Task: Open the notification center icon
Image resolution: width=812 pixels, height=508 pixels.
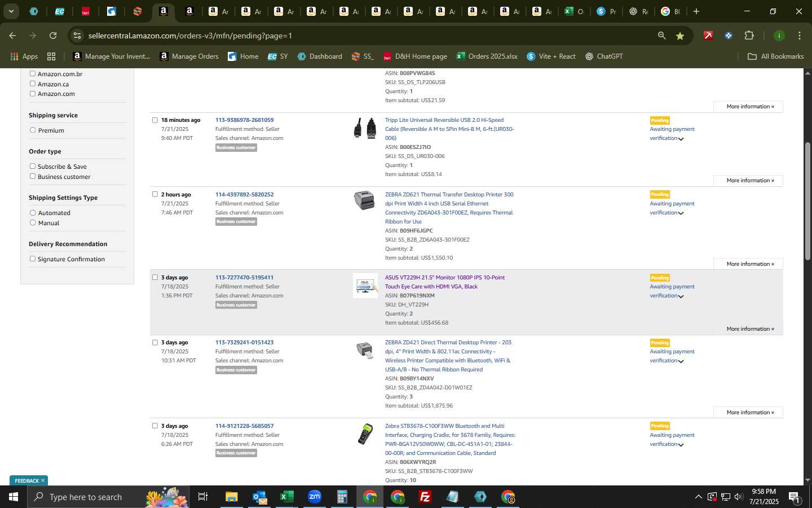Action: tap(794, 497)
